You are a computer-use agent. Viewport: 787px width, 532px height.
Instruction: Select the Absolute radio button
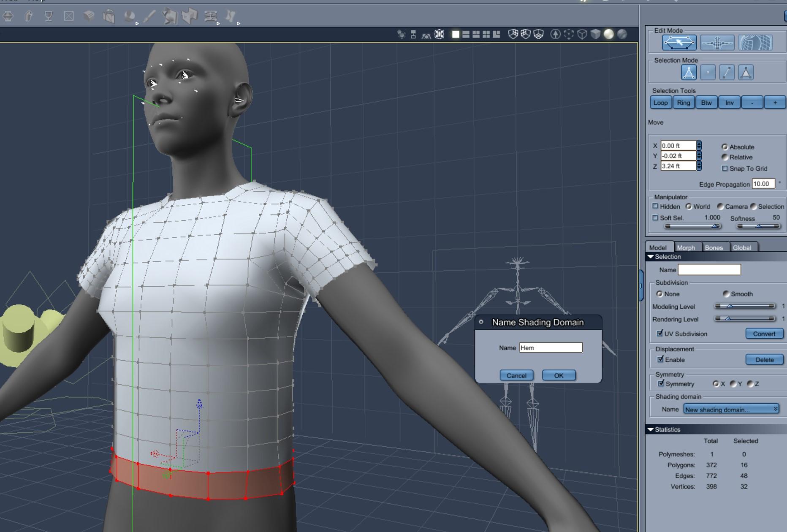pyautogui.click(x=725, y=147)
